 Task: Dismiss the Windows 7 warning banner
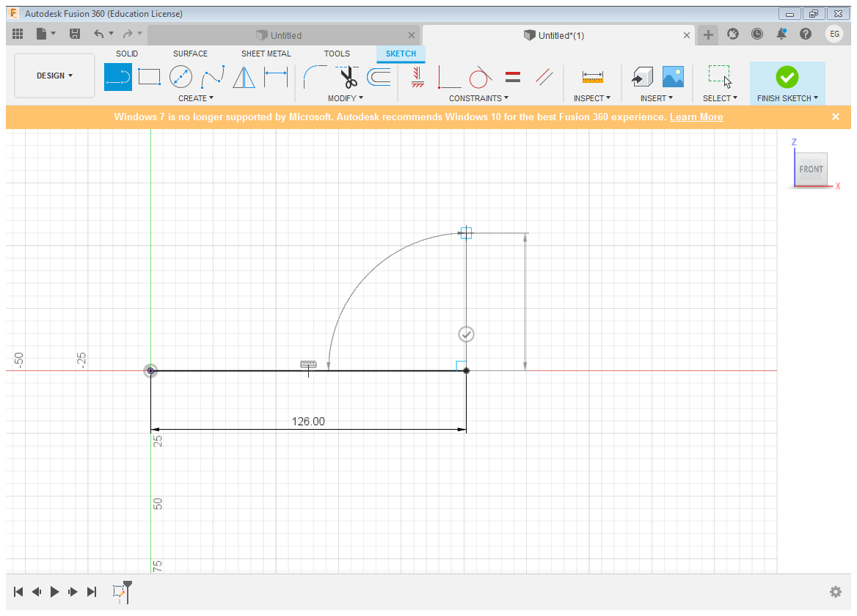pos(835,117)
